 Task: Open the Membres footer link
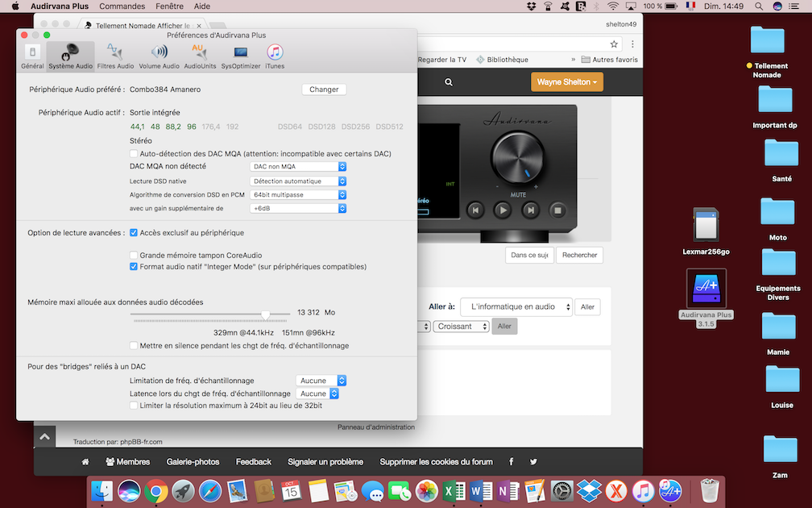[127, 461]
